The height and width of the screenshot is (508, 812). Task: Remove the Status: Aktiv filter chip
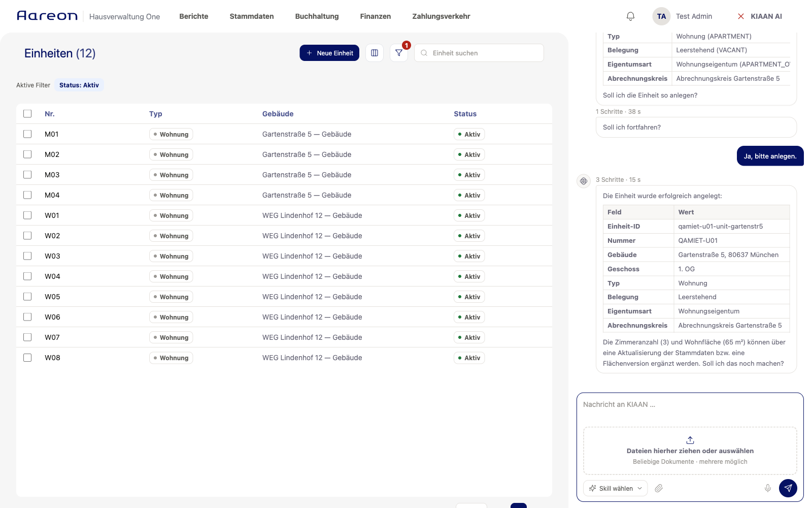pyautogui.click(x=79, y=85)
